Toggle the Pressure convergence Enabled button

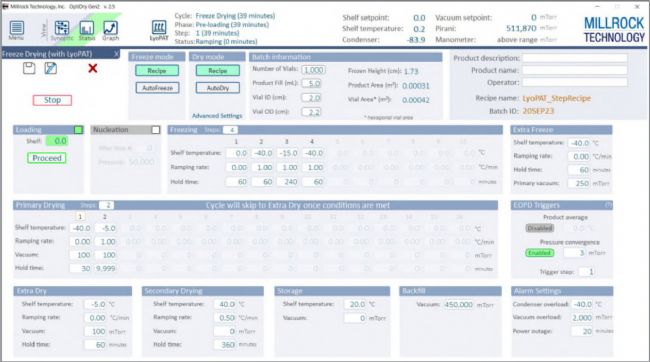click(539, 253)
